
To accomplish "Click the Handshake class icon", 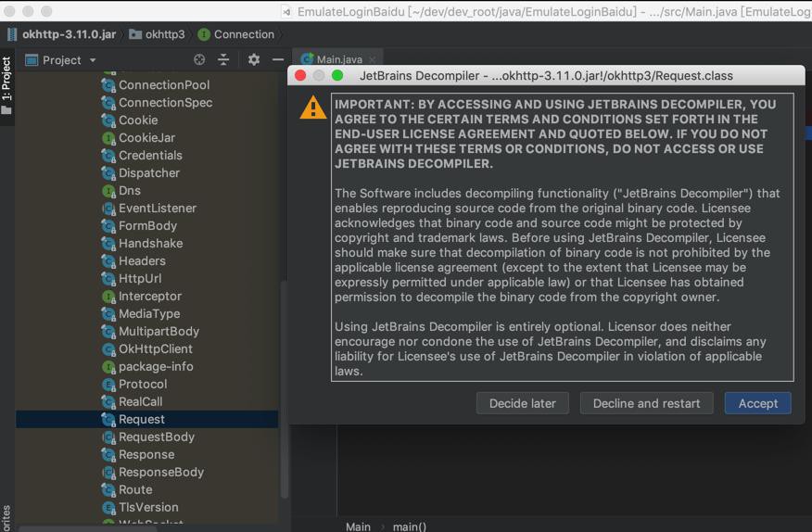I will [x=108, y=244].
